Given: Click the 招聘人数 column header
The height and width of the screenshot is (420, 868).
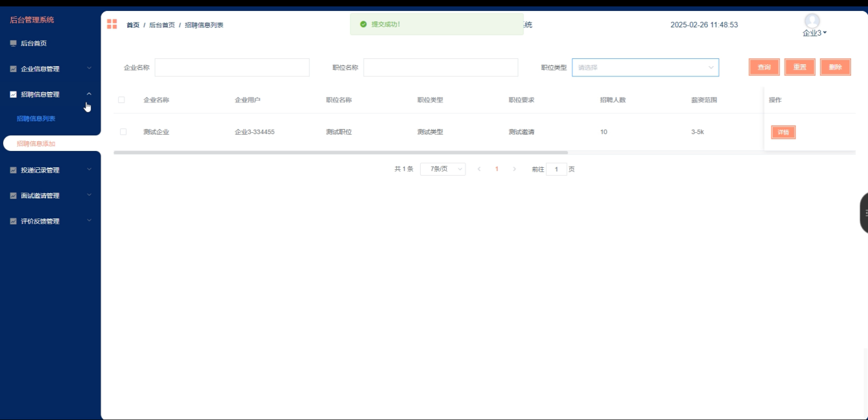Looking at the screenshot, I should click(x=613, y=100).
